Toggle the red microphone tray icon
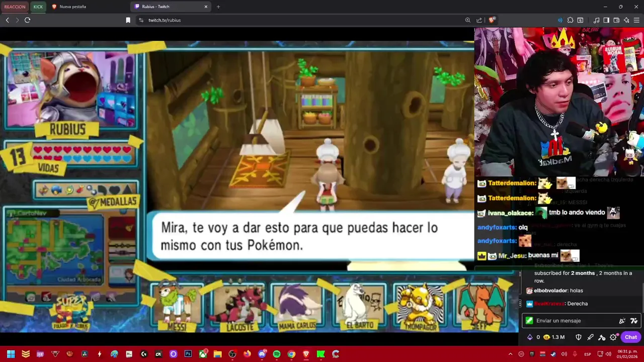The width and height of the screenshot is (644, 362). pyautogui.click(x=575, y=354)
